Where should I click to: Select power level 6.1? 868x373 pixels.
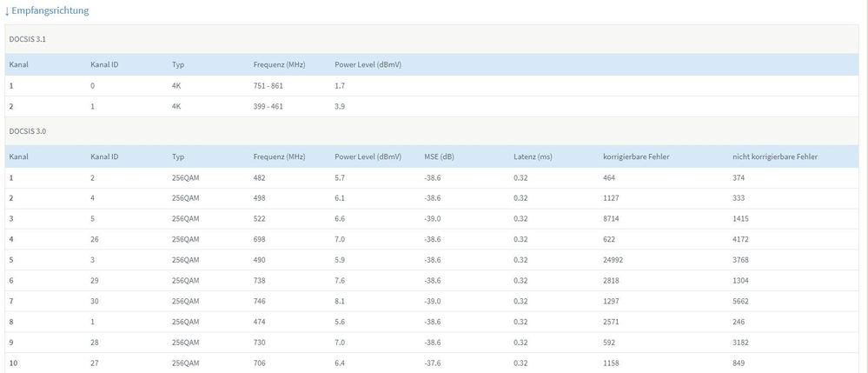(340, 198)
